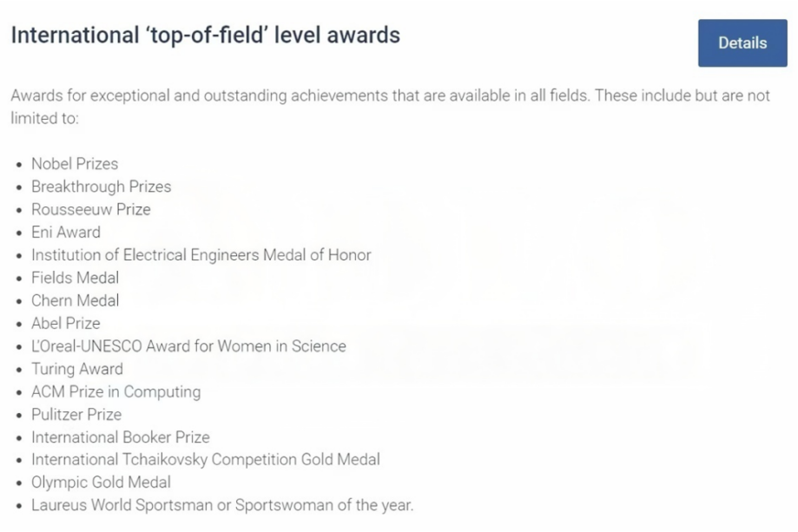Select Laureus World Sportsman or Sportswoman entry
Viewport: 798px width, 532px height.
222,505
